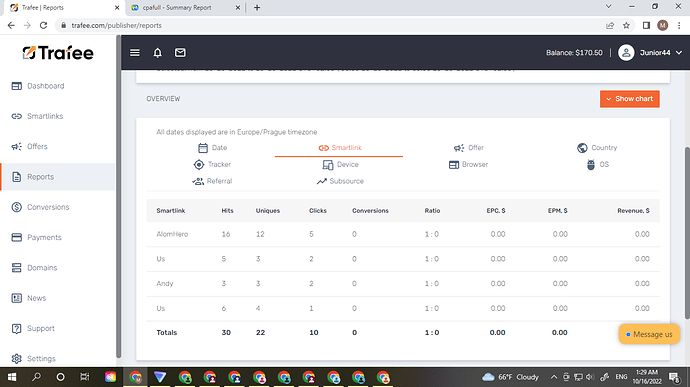The image size is (690, 387).
Task: Select the Date grouping tab
Action: pos(213,148)
